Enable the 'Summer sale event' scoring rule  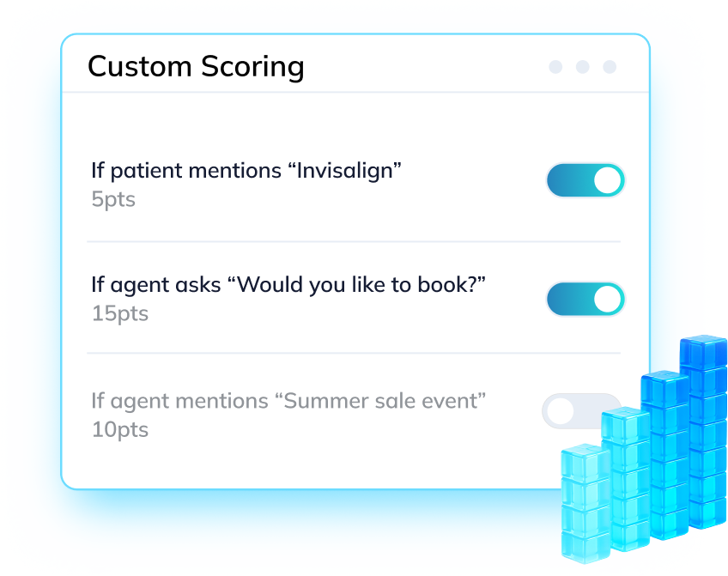click(x=581, y=410)
